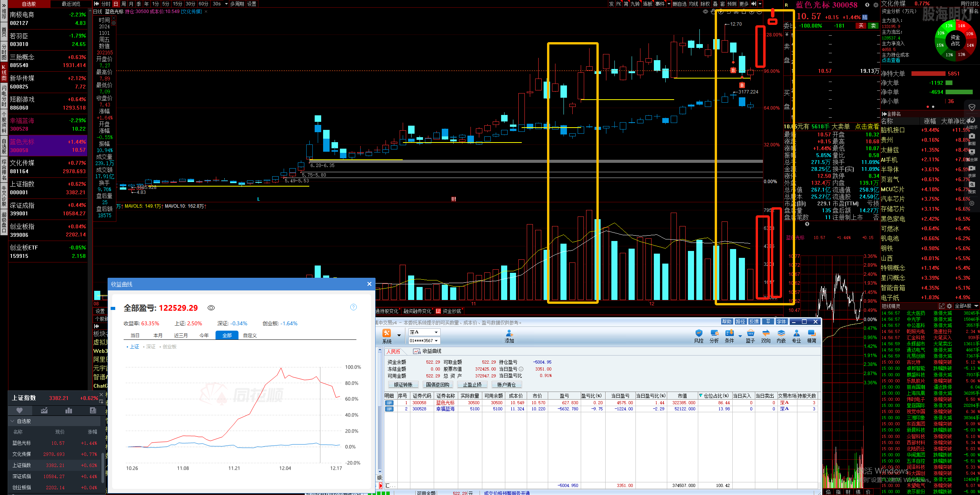
Task: Click the gear icon in 短线精灵 header
Action: tap(949, 306)
